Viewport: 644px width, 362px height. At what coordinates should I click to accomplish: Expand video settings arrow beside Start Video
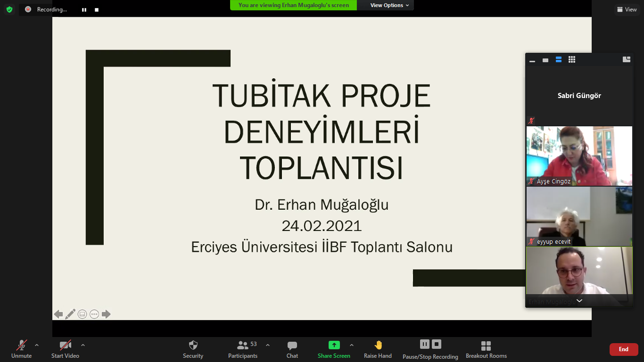click(x=83, y=345)
